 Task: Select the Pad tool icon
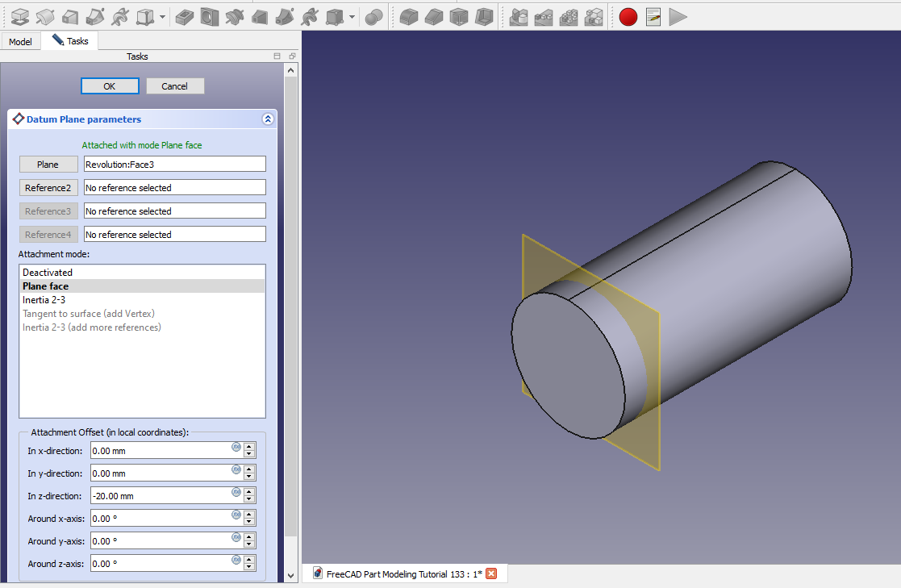click(20, 16)
